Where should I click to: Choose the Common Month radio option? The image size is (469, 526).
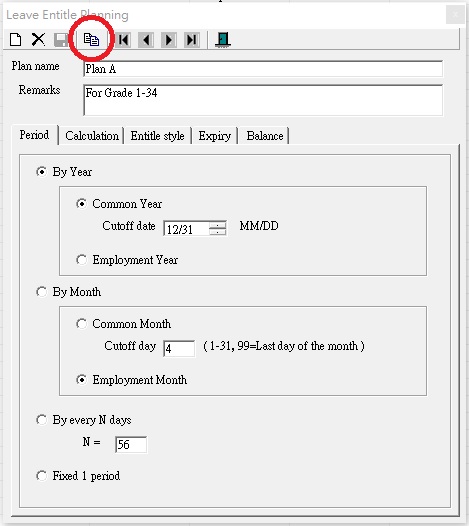click(82, 324)
